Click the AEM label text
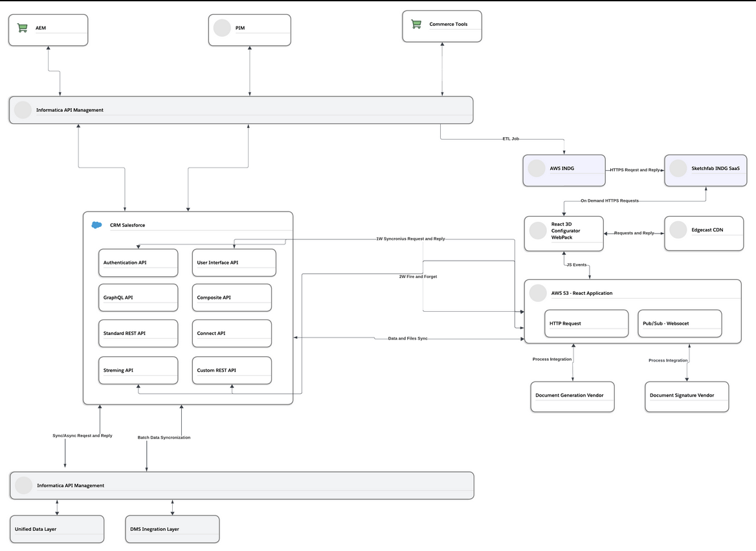This screenshot has height=551, width=756. pyautogui.click(x=41, y=28)
